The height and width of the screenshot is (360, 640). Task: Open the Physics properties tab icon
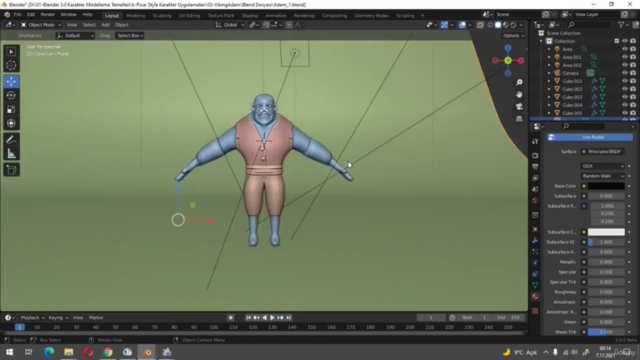tap(535, 263)
